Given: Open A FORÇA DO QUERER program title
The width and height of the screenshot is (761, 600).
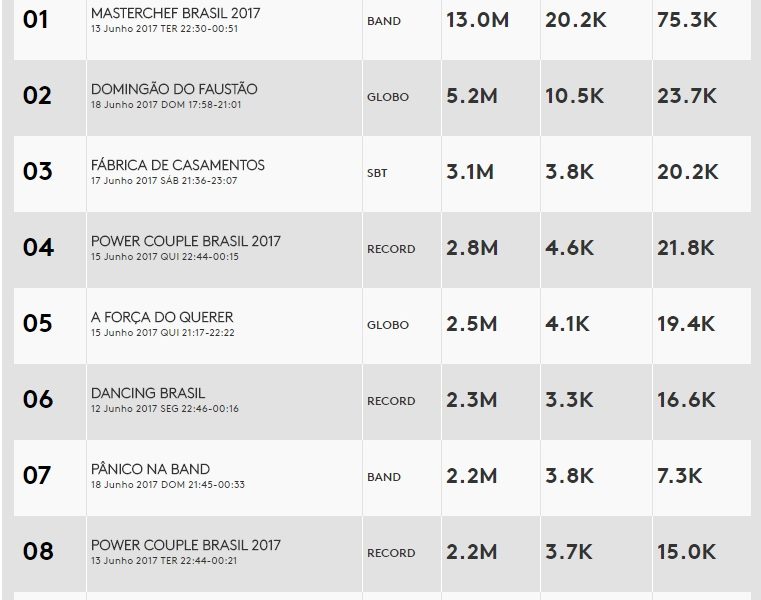Looking at the screenshot, I should tap(162, 317).
